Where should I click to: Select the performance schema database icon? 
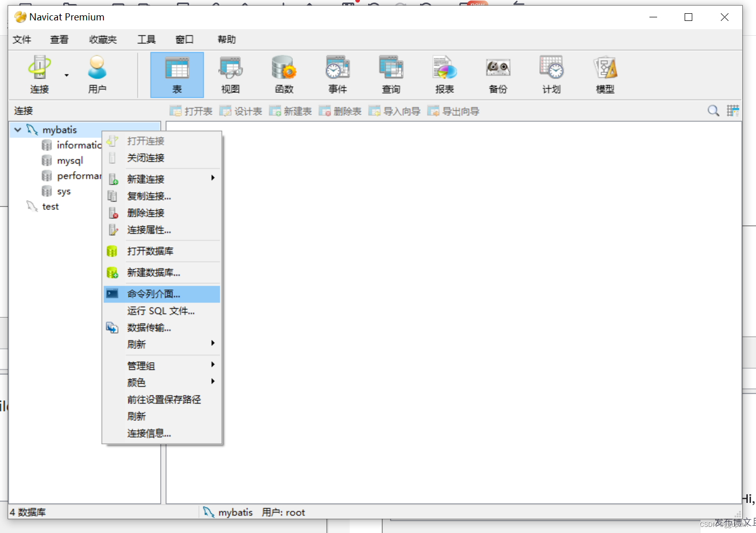point(47,176)
